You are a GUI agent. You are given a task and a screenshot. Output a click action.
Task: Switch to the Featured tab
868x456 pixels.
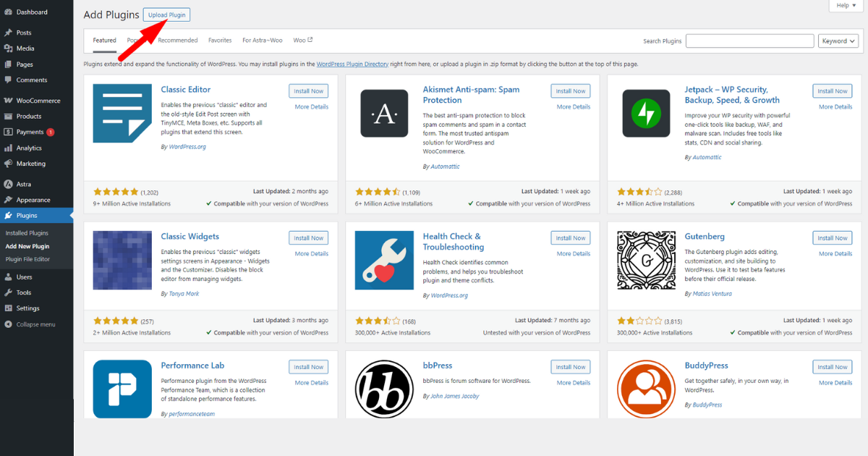point(105,41)
